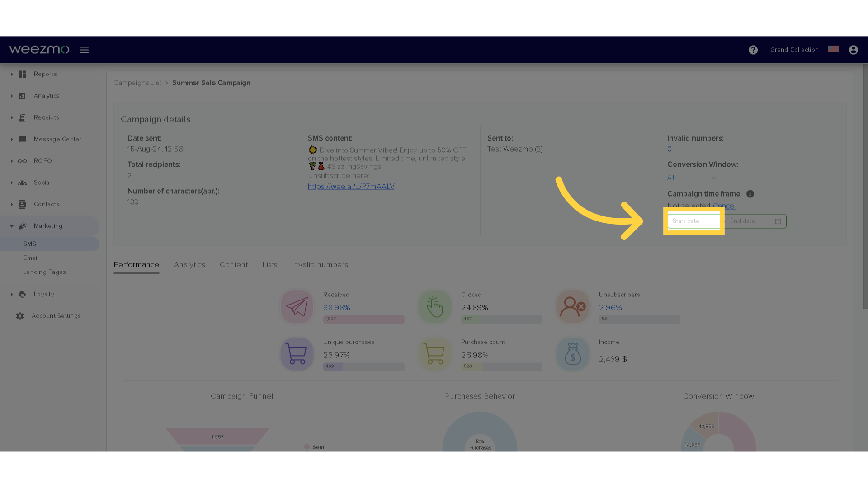Expand the Contacts sidebar arrow

click(x=12, y=204)
